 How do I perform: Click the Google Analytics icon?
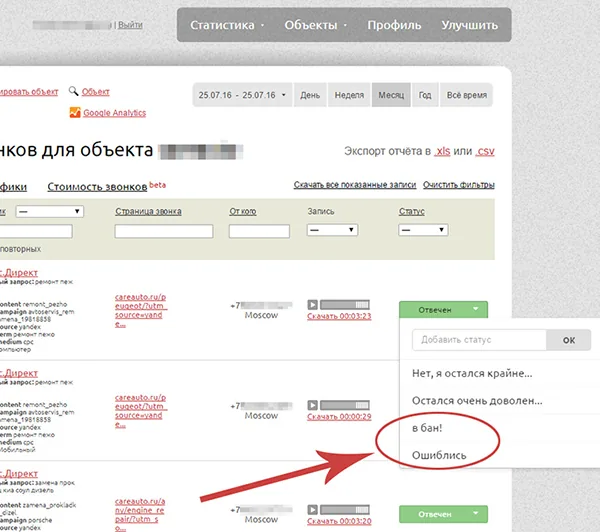[75, 113]
